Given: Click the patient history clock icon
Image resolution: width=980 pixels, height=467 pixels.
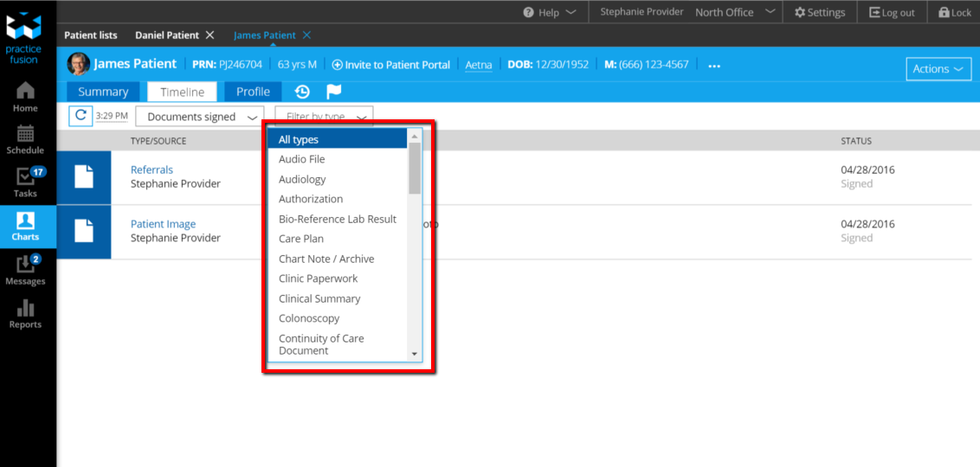Looking at the screenshot, I should [302, 92].
